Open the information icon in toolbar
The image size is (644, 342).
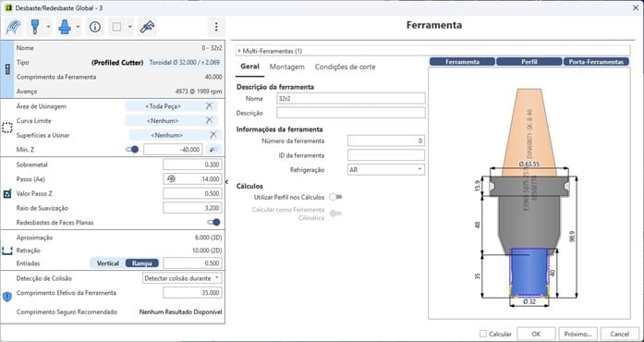coord(95,27)
